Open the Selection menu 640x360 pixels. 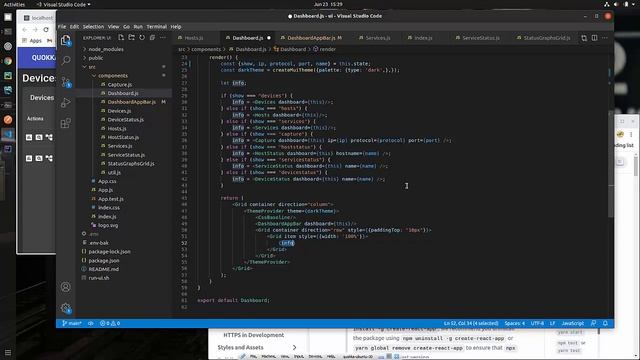click(93, 27)
